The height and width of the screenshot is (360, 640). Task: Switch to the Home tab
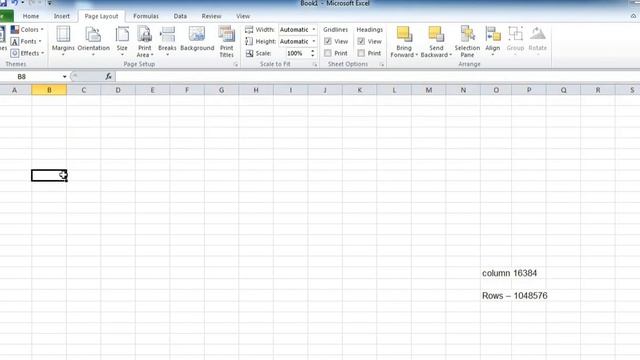[31, 16]
